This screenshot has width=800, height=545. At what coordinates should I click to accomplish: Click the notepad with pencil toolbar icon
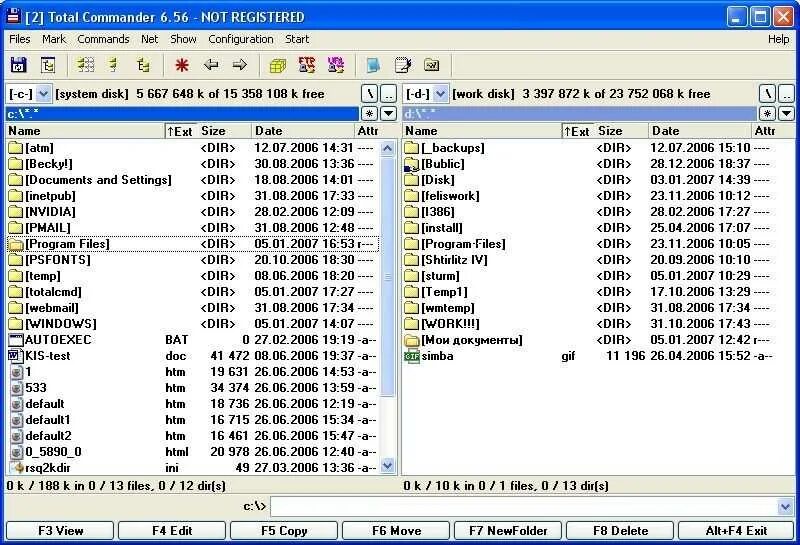(x=403, y=65)
